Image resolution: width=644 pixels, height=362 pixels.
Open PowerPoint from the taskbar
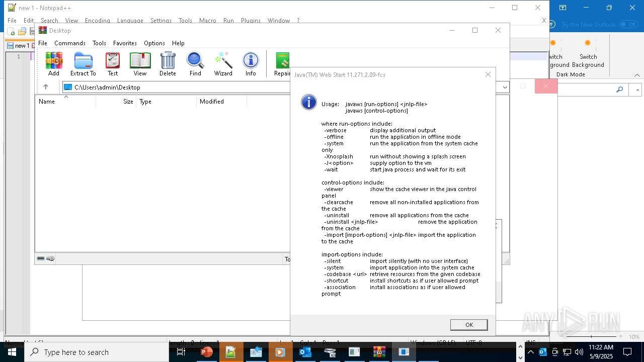[x=206, y=352]
